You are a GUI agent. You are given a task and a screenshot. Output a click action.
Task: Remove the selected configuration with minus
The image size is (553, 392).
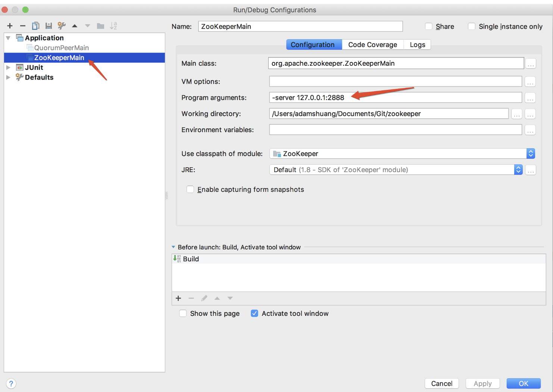[23, 26]
